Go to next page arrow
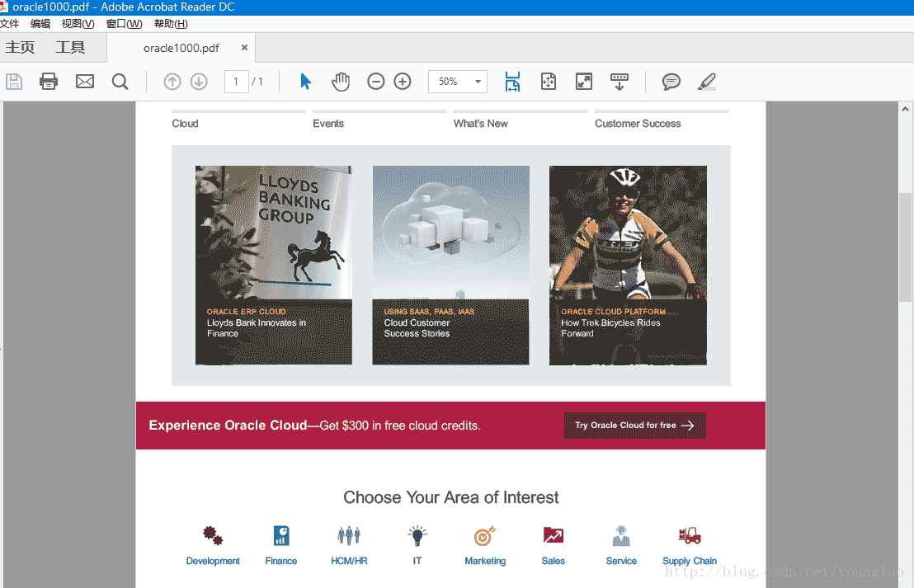The image size is (914, 588). pos(199,82)
